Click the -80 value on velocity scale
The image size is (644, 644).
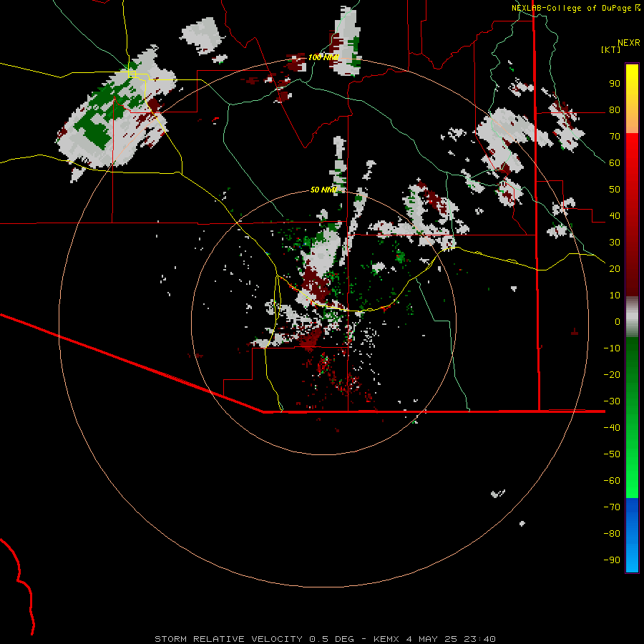(612, 534)
